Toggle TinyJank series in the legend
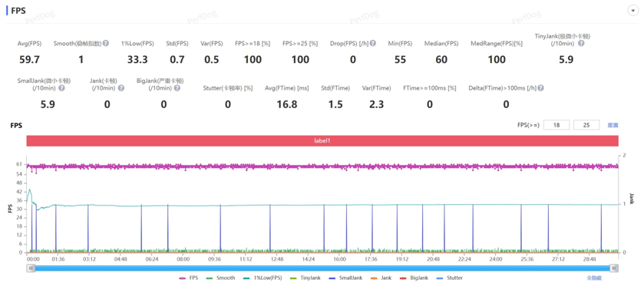This screenshot has height=286, width=644. point(305,278)
